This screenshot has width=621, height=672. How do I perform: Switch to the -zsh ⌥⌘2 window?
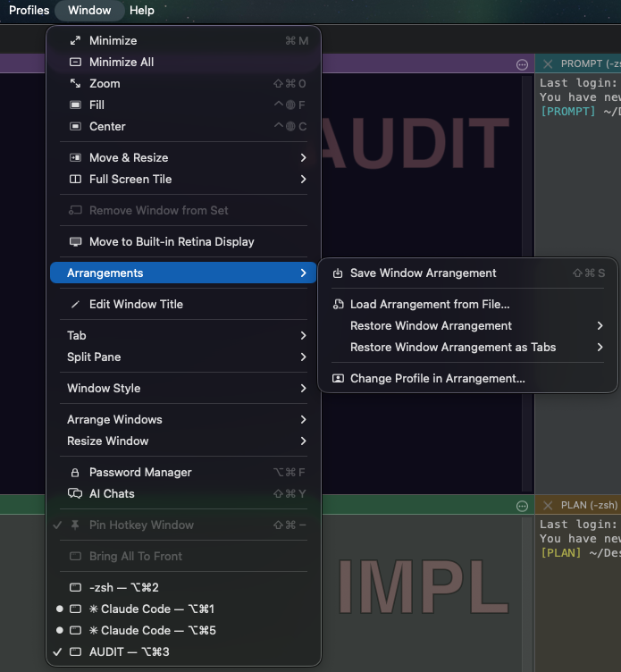[183, 588]
